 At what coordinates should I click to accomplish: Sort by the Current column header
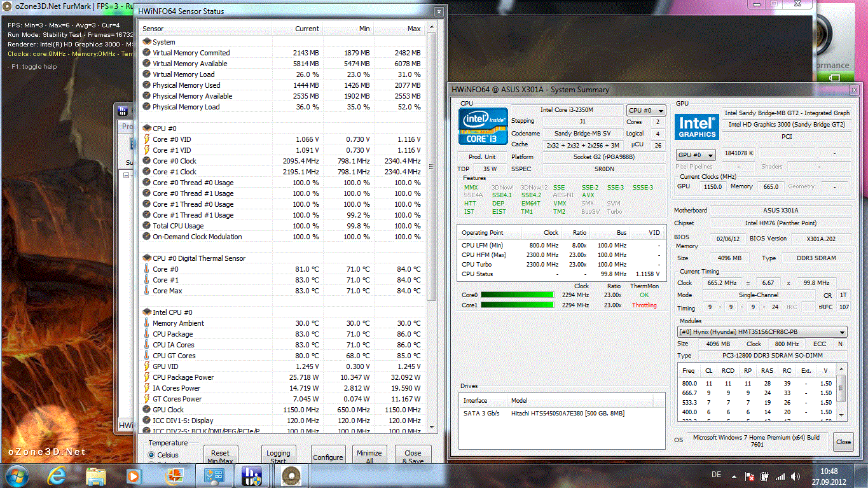[x=298, y=29]
